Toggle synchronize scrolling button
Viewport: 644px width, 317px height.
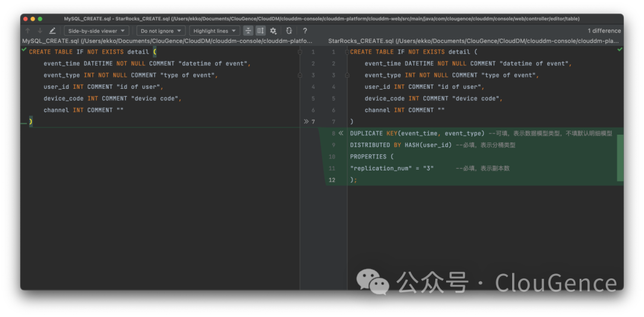(261, 31)
